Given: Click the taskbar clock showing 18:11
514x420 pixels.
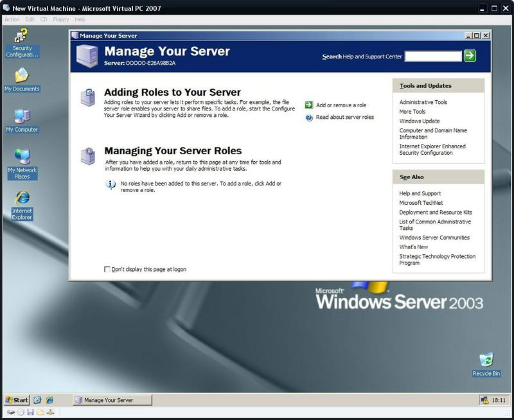Looking at the screenshot, I should click(499, 400).
